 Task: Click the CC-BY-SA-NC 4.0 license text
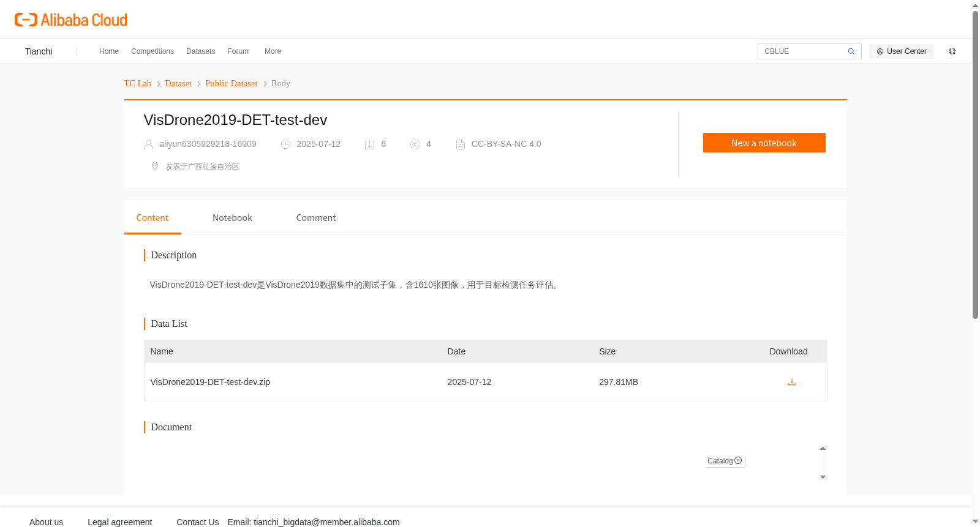point(506,144)
